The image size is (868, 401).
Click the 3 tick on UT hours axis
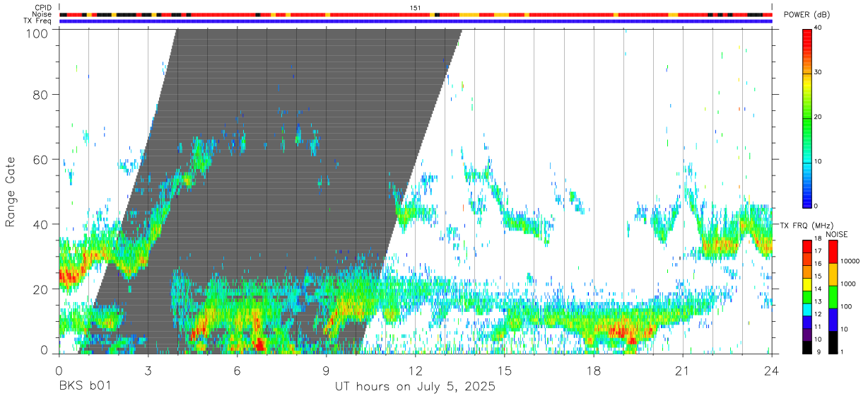[148, 370]
